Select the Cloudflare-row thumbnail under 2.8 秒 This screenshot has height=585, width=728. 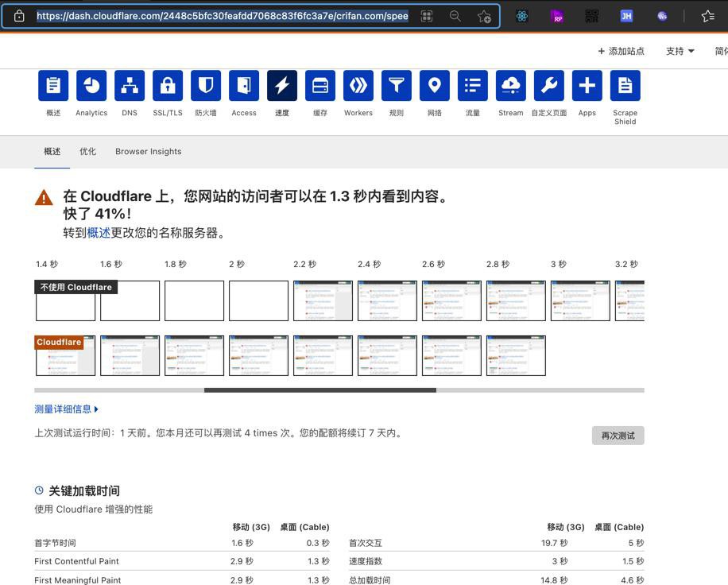tap(516, 355)
